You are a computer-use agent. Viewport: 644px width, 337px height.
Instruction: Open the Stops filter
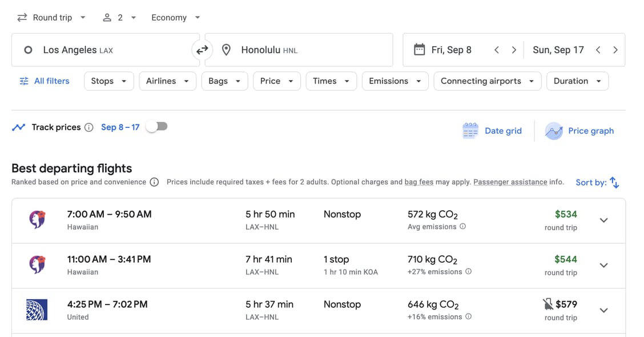tap(108, 81)
